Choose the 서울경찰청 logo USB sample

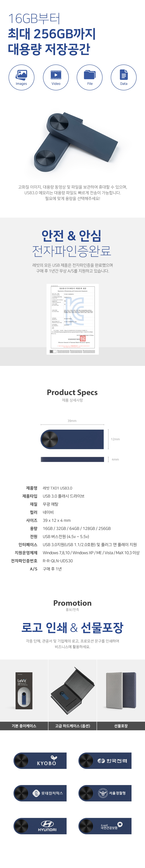[x=105, y=793]
